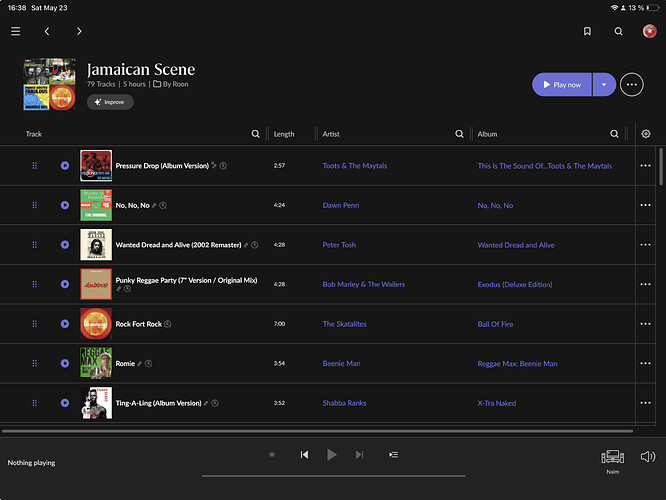666x500 pixels.
Task: Play the Romie track
Action: pos(65,363)
